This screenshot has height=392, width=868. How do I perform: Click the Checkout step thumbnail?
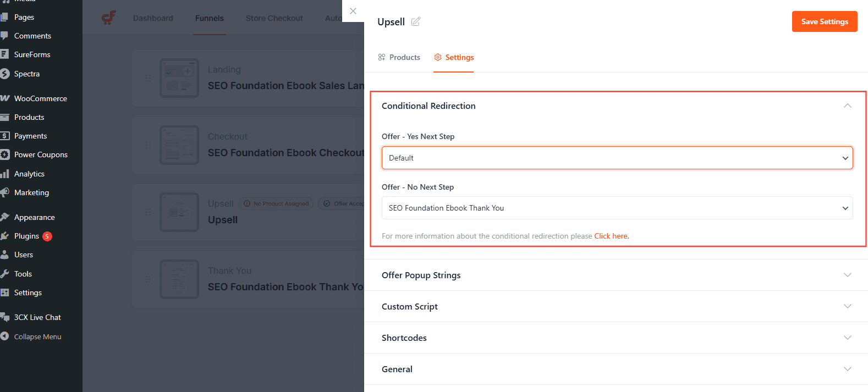(x=179, y=145)
